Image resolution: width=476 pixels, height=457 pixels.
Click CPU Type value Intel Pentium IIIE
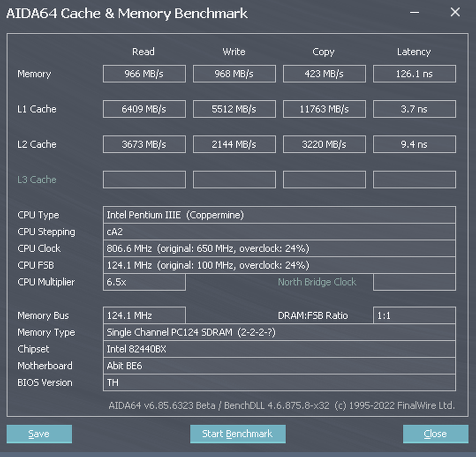point(279,215)
